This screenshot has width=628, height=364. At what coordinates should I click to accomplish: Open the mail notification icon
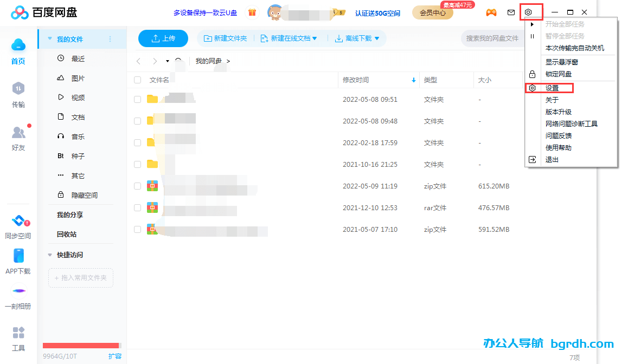pos(511,12)
